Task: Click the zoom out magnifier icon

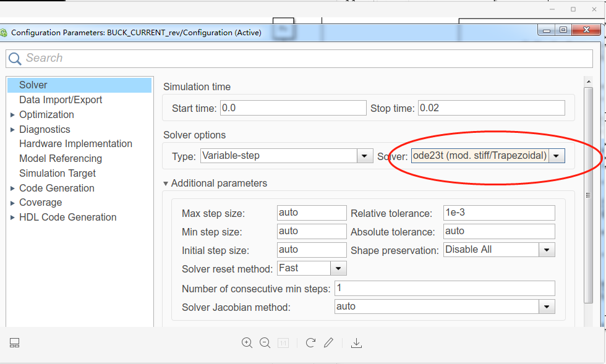Action: [265, 343]
